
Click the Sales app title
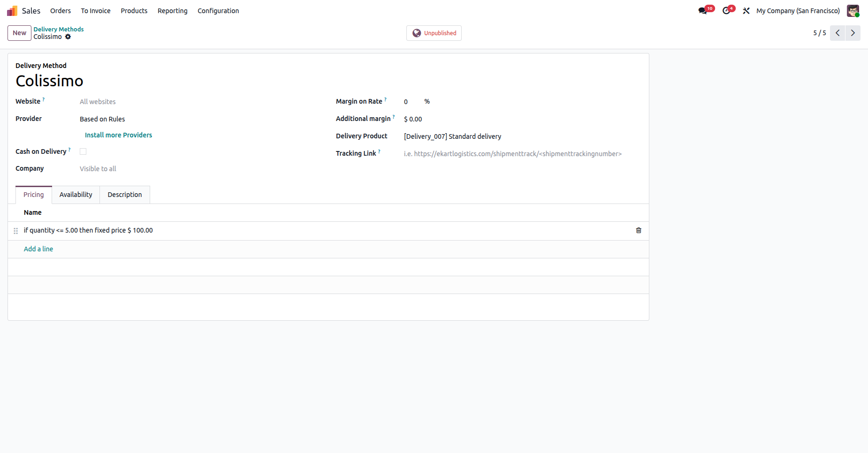click(31, 11)
